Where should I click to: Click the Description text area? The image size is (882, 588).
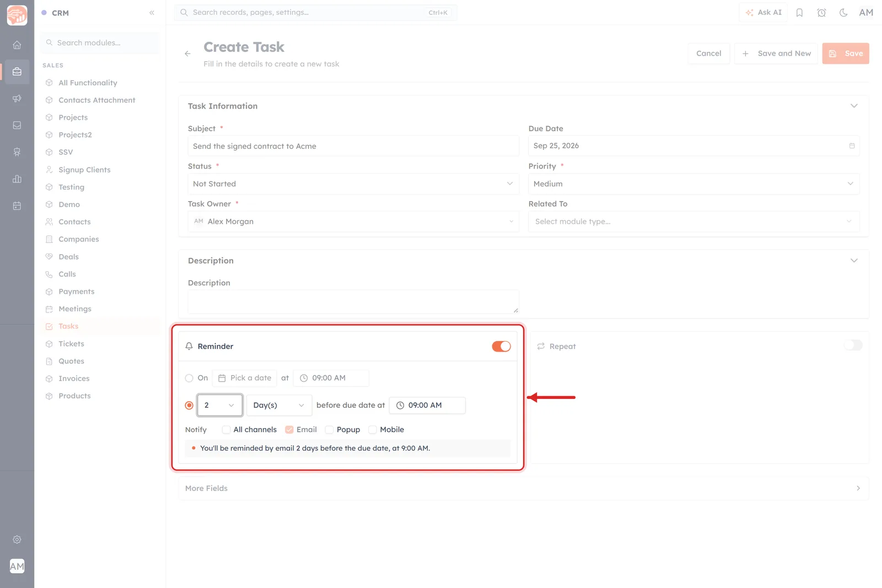click(x=353, y=302)
